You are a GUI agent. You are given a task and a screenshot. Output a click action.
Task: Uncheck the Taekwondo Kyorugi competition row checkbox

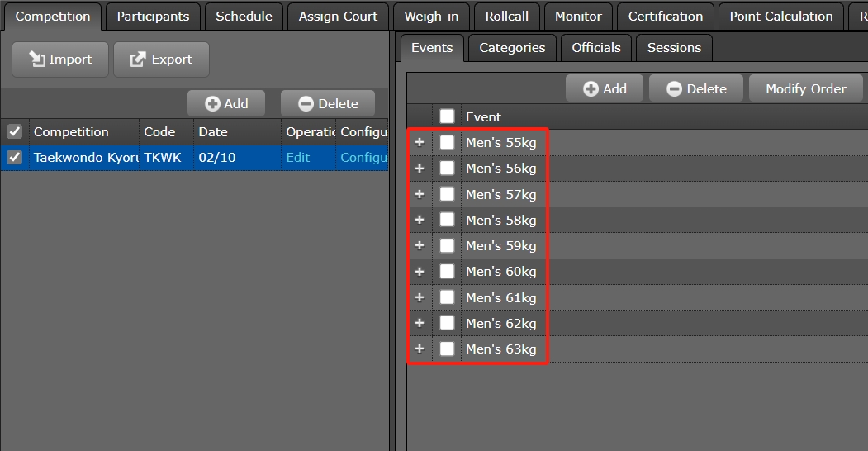[15, 158]
